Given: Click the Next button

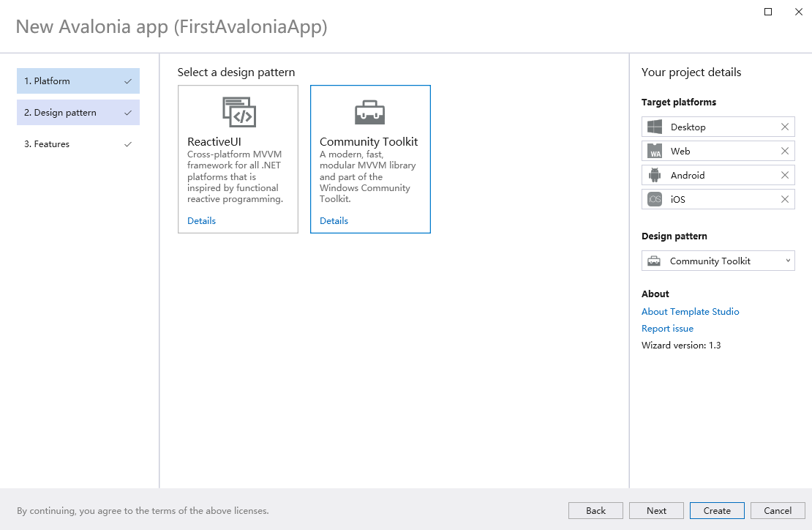Looking at the screenshot, I should (656, 510).
